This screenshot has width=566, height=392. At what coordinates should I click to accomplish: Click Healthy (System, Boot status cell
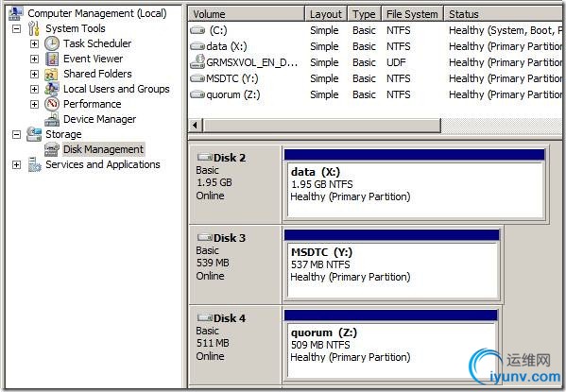[506, 30]
